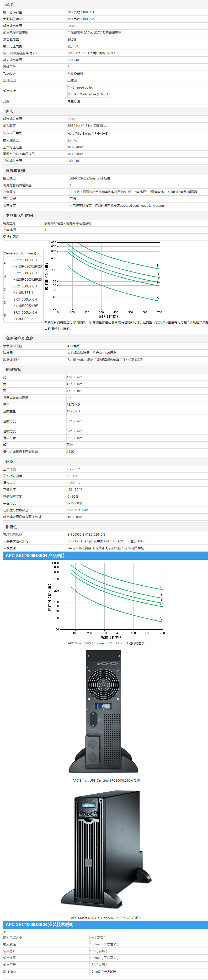Click the rear view UPS product image
208x980 pixels.
point(103,711)
